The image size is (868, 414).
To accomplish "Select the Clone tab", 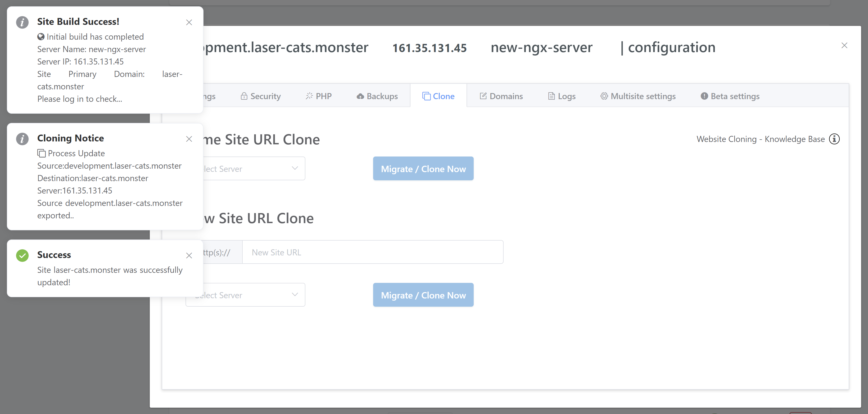I will (x=438, y=96).
